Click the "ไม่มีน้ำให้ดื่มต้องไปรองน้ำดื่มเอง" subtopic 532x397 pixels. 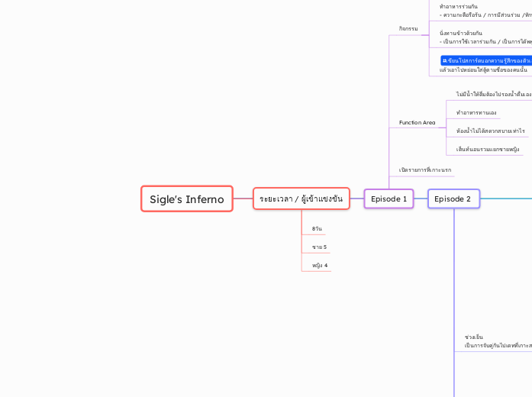(x=494, y=94)
